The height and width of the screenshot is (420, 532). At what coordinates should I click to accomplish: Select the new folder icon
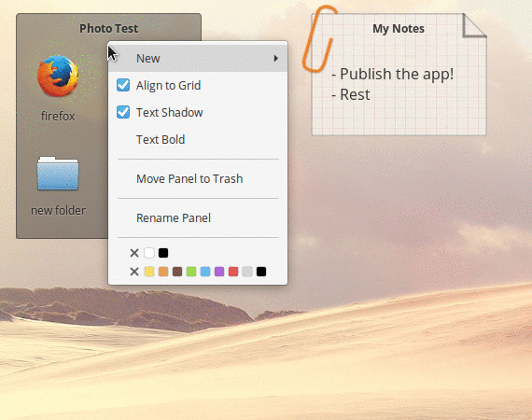[x=58, y=174]
